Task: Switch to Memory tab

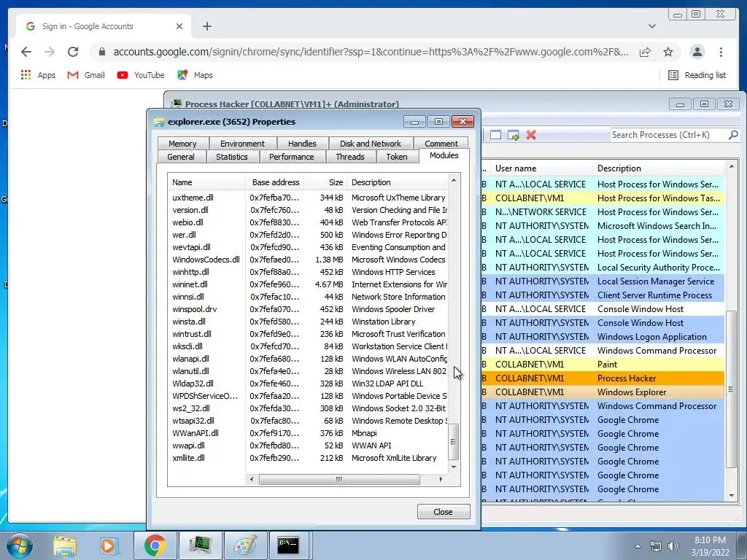Action: pyautogui.click(x=182, y=144)
